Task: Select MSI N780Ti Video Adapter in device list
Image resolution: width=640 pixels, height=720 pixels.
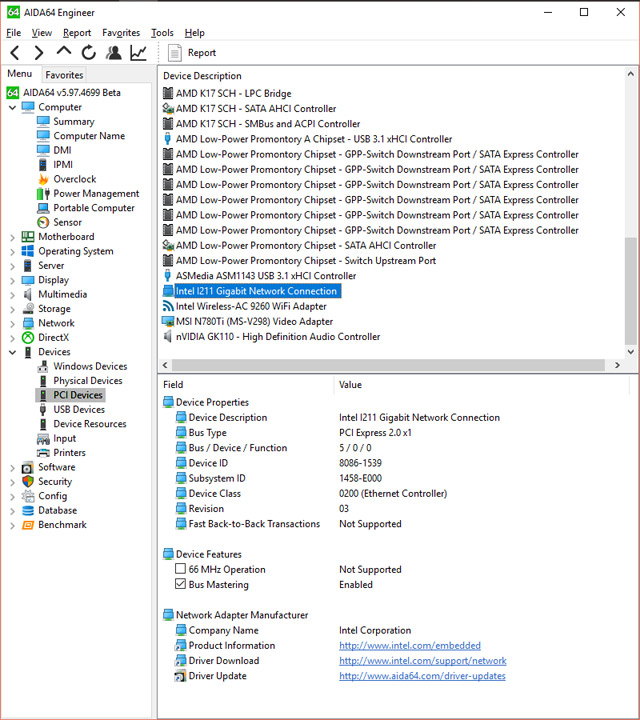Action: coord(254,321)
